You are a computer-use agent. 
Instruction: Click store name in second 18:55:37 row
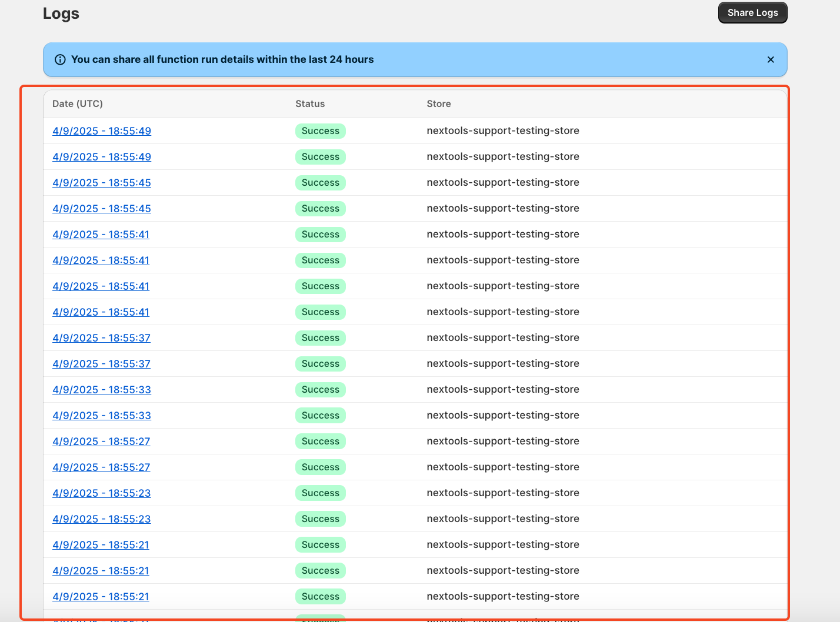click(x=503, y=364)
